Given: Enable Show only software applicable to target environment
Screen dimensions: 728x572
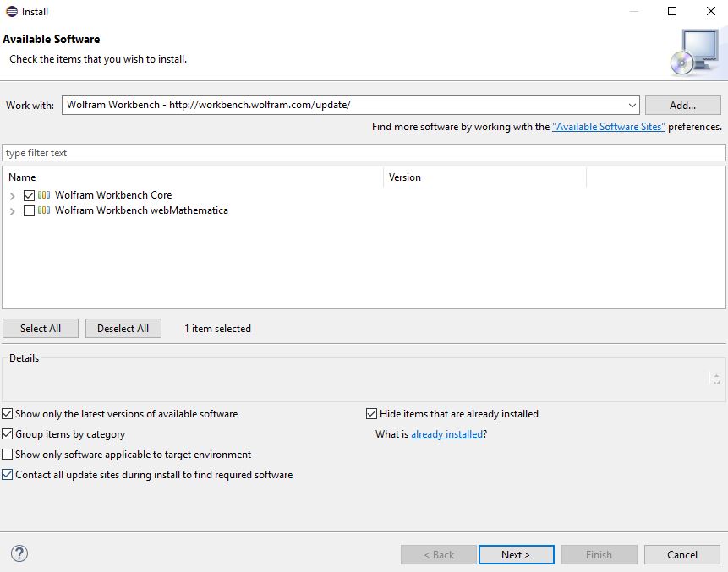Looking at the screenshot, I should click(x=8, y=455).
